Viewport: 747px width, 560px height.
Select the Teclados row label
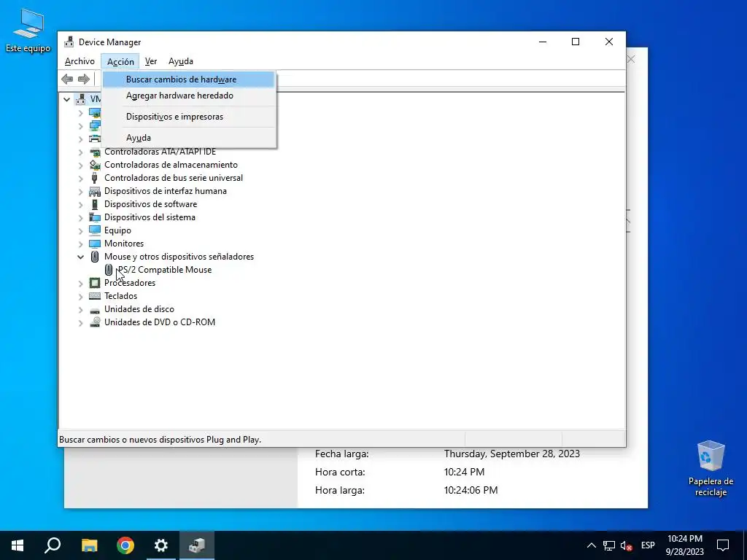pyautogui.click(x=120, y=296)
